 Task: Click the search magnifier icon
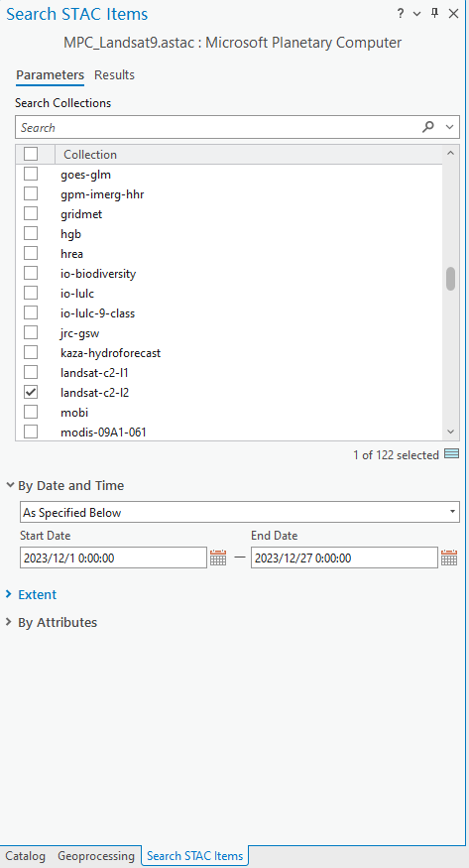(x=428, y=127)
